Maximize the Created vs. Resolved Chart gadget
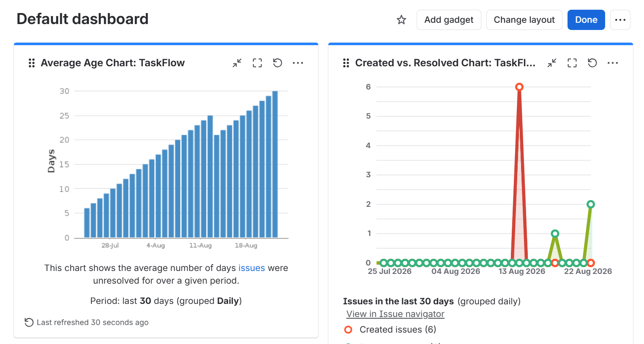Screen dimensions: 644x344 (572, 63)
